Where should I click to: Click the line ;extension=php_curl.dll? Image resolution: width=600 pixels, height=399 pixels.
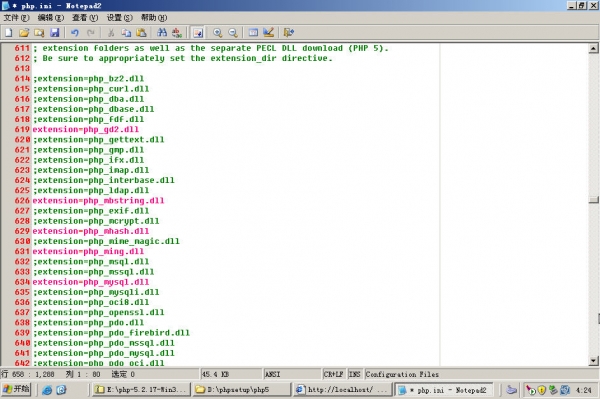point(91,89)
